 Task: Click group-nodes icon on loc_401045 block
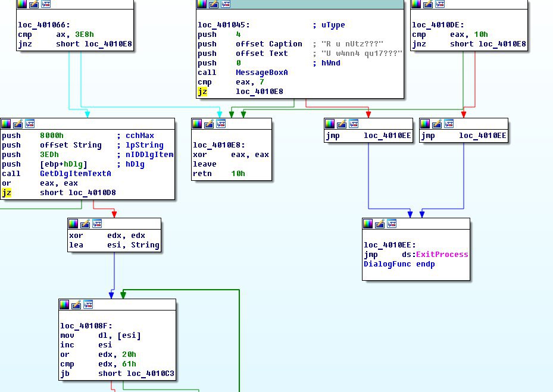[226, 4]
